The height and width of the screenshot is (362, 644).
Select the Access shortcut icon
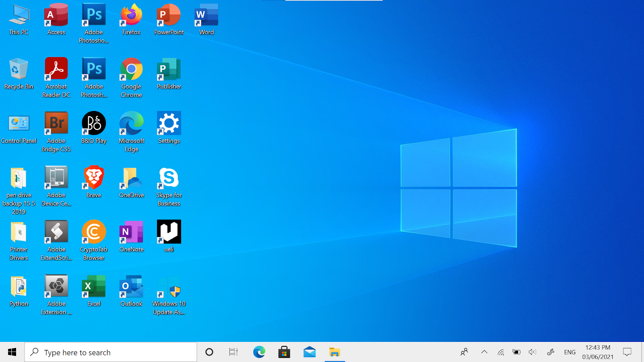tap(56, 19)
